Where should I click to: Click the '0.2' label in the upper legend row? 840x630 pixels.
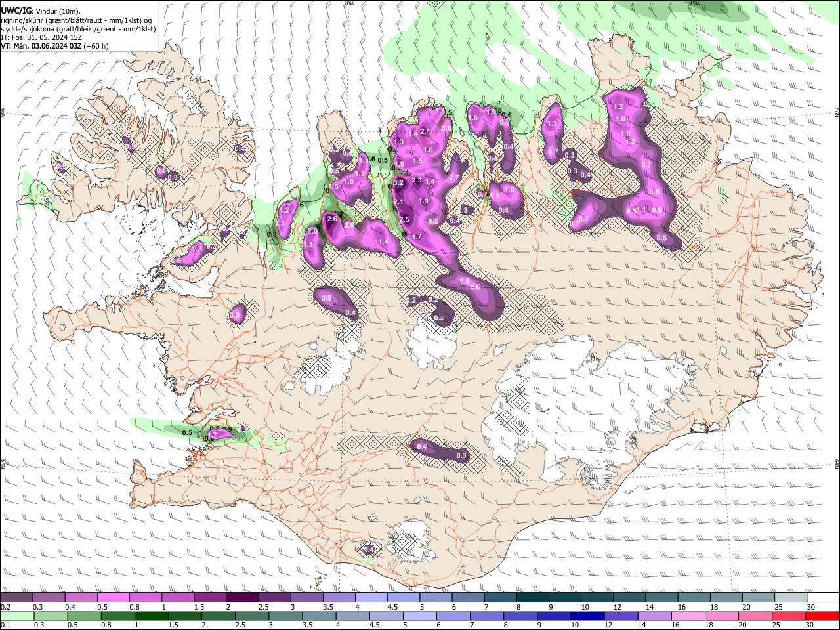[6, 607]
